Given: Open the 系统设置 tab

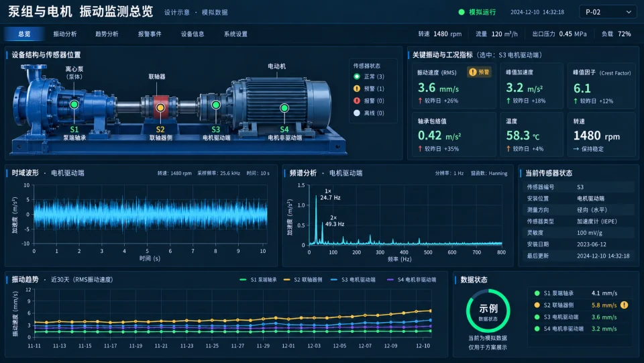Looking at the screenshot, I should pyautogui.click(x=235, y=34).
